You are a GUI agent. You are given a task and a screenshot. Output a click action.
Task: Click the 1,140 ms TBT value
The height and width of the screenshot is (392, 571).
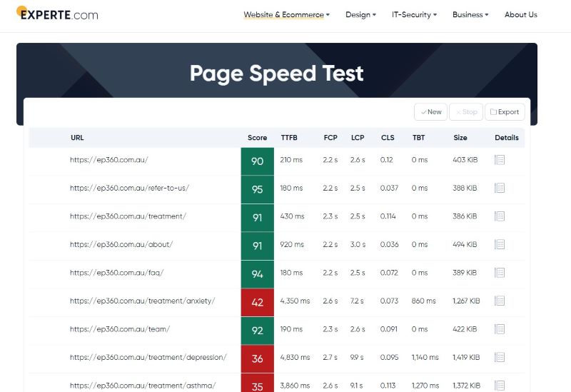[425, 358]
